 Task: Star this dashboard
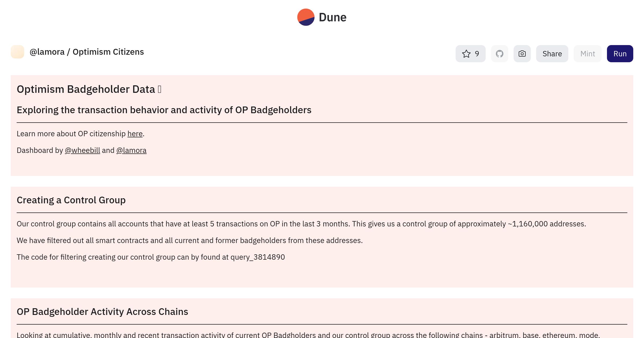pyautogui.click(x=466, y=54)
